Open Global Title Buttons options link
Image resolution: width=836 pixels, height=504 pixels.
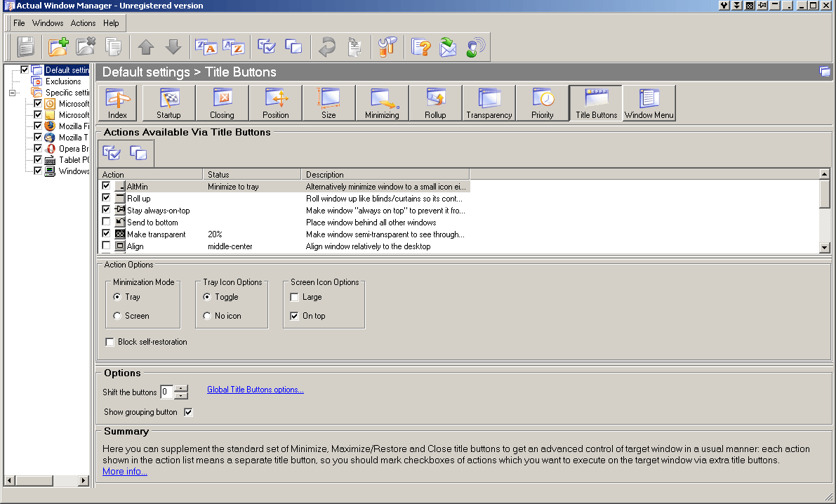coord(255,389)
